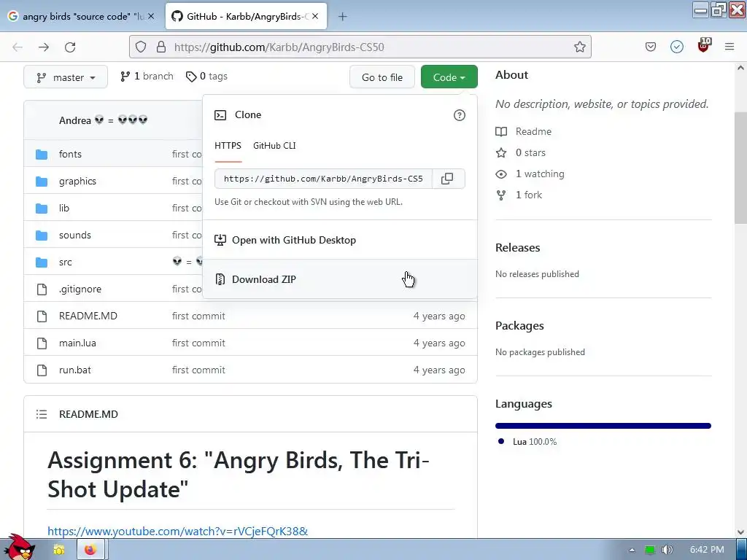Open the YouTube link in the README

(178, 531)
